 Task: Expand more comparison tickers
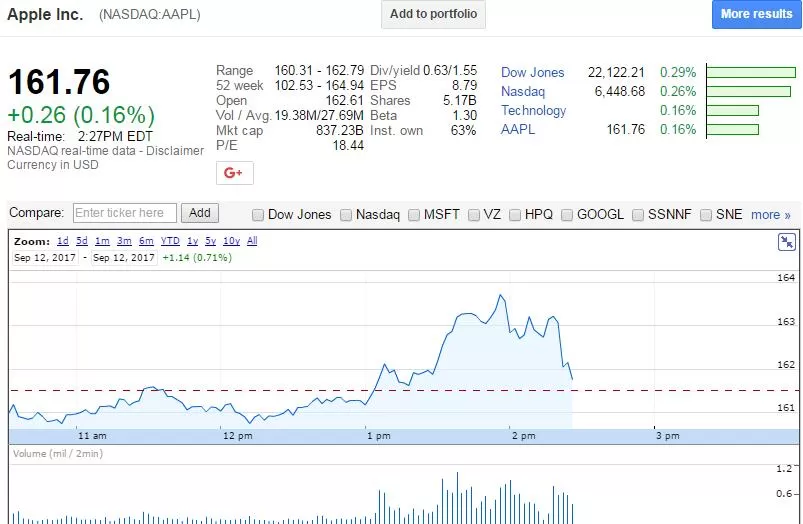(771, 215)
